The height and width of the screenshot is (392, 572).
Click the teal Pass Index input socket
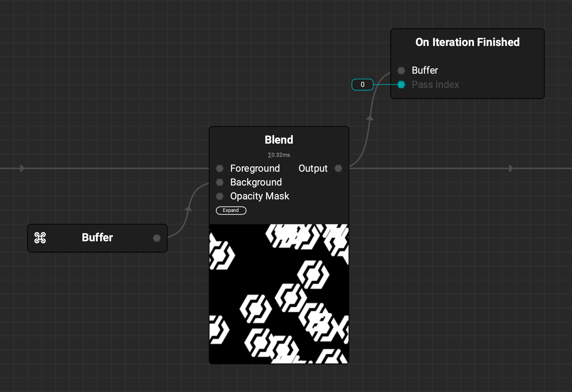coord(401,84)
